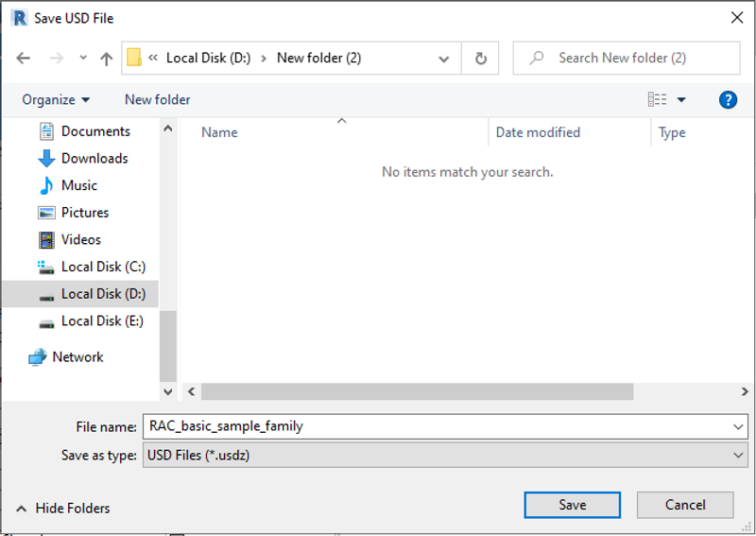Screen dimensions: 756x536
Task: Click the Downloads arrow icon
Action: 46,158
